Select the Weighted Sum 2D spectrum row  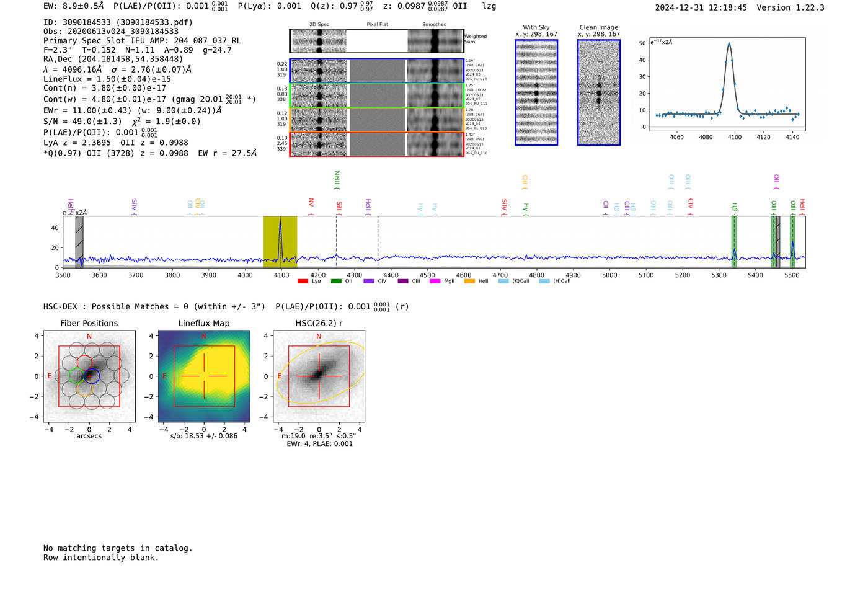pos(376,41)
